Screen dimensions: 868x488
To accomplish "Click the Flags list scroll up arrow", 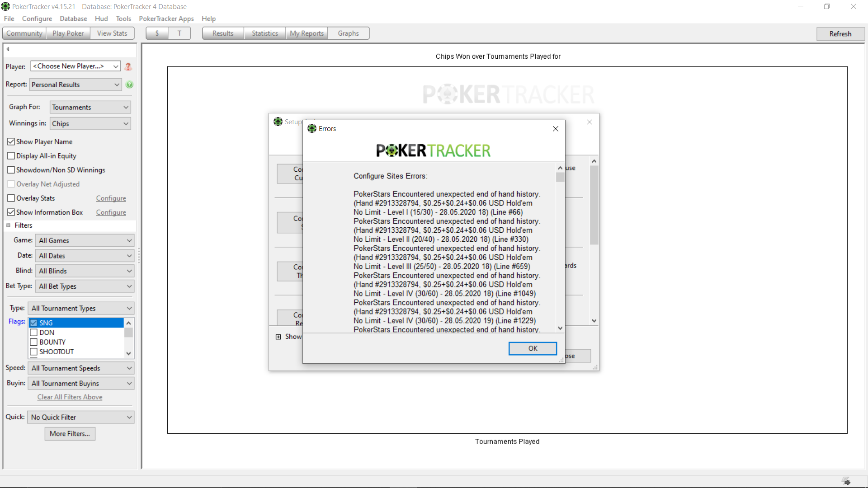I will pos(129,323).
